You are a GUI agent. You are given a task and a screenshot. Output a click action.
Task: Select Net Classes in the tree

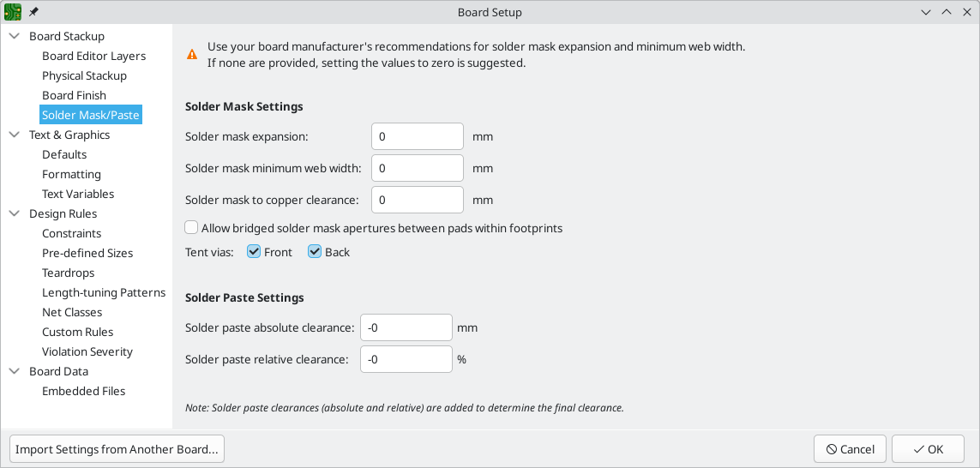(x=72, y=312)
